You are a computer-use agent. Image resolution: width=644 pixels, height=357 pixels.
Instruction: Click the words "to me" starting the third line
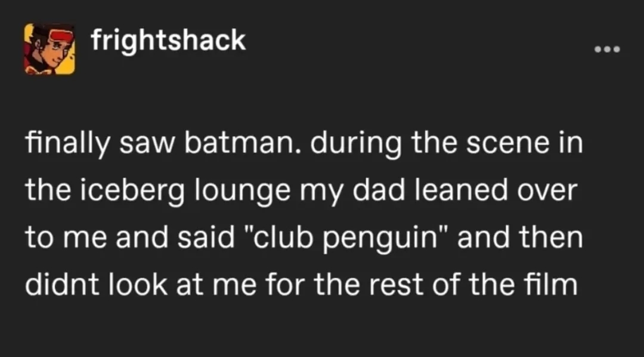tap(66, 239)
